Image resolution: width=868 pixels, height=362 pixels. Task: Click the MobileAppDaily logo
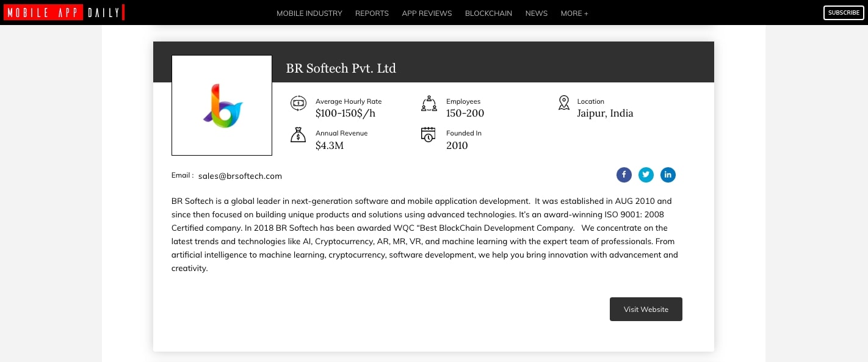coord(64,12)
